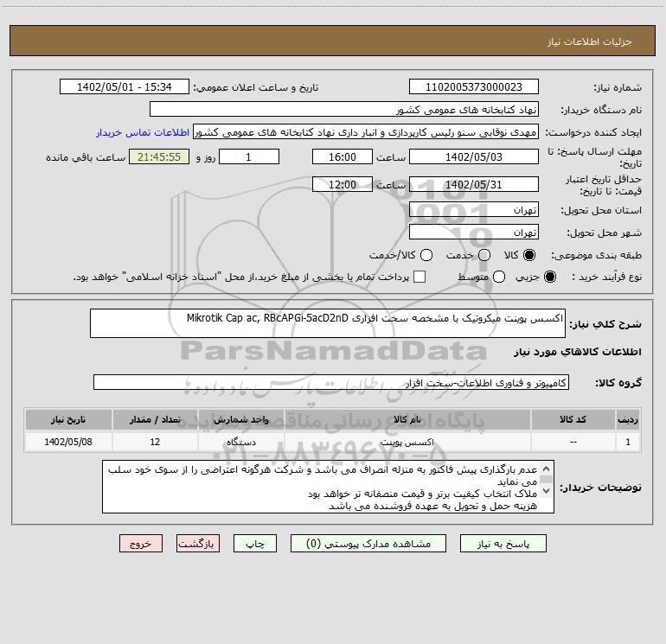The image size is (666, 644).
Task: Click the remaining time 21:45:55 field
Action: 159,156
